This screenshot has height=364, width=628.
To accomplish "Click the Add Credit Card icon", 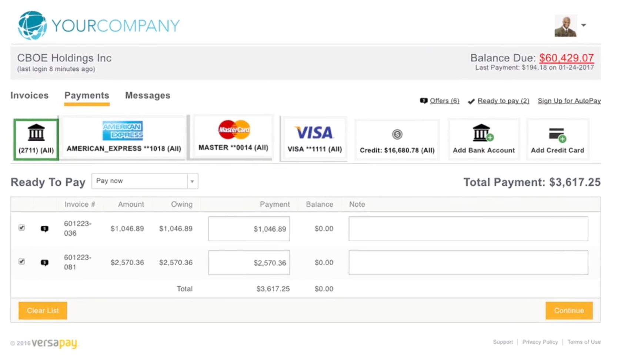I will (x=557, y=135).
